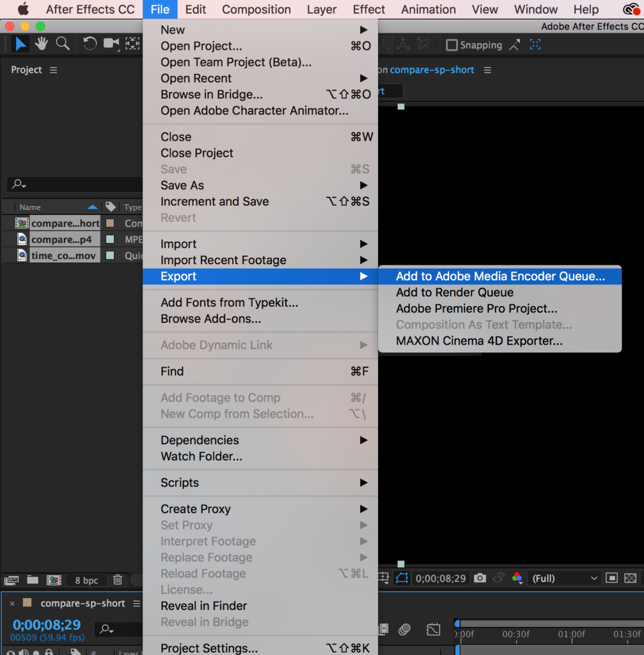Expand the Save As submenu

[260, 185]
